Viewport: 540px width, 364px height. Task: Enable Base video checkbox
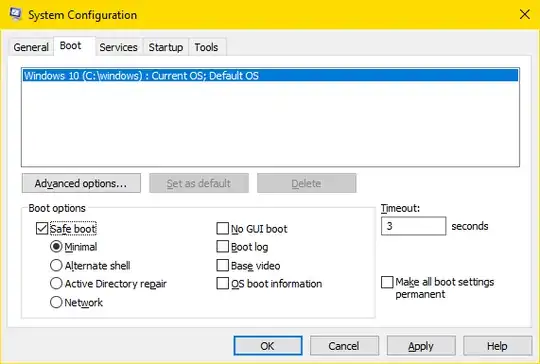222,266
